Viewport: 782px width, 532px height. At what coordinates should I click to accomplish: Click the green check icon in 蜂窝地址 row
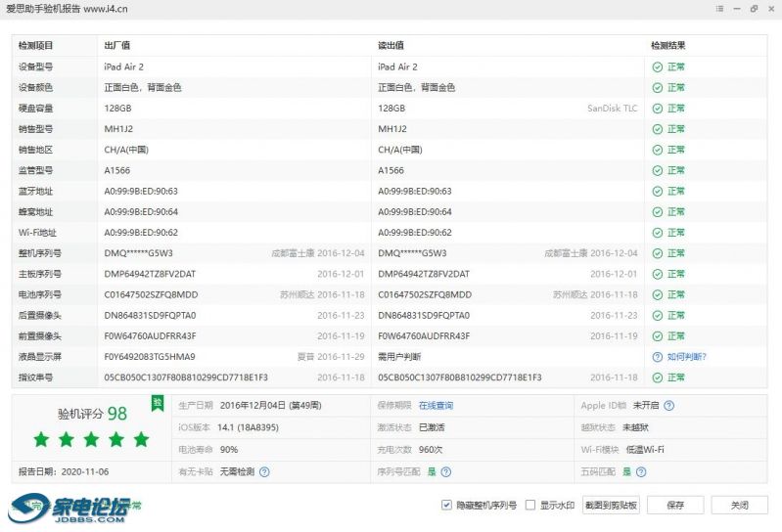click(x=658, y=211)
